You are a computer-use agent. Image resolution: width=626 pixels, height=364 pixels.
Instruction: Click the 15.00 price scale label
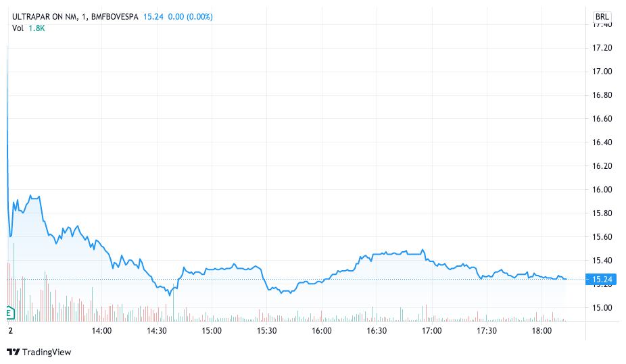(x=602, y=308)
